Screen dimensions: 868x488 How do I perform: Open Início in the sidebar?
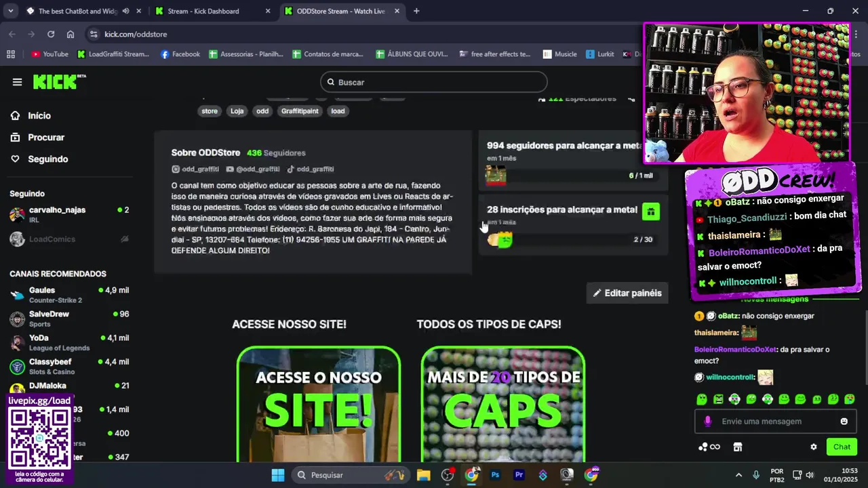[x=39, y=116]
